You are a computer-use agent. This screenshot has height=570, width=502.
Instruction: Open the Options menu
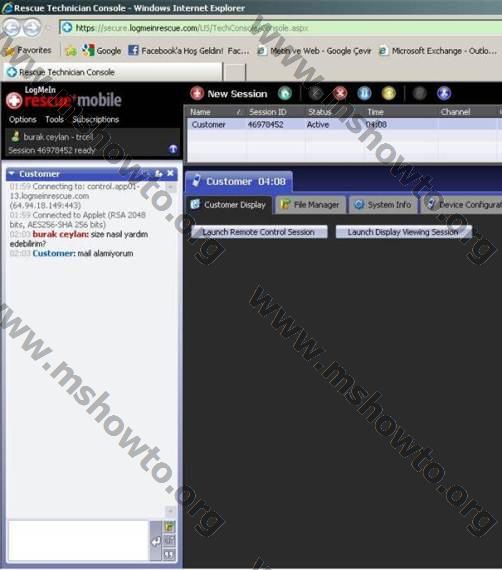[x=23, y=120]
